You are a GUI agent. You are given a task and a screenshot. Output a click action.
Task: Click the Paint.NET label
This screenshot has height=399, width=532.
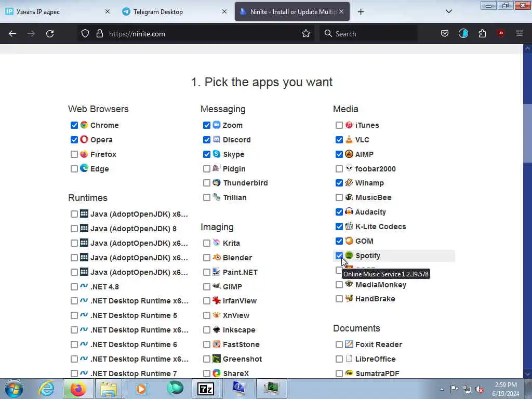[x=240, y=272]
